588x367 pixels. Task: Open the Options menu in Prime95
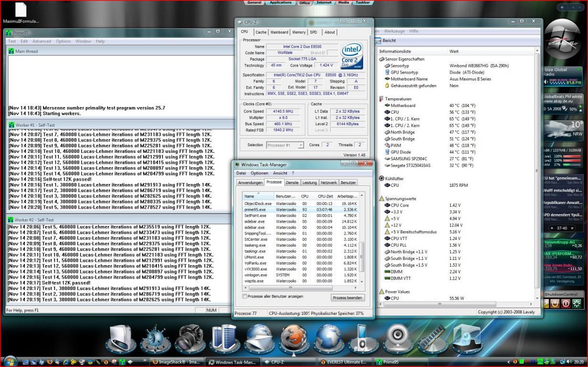click(63, 41)
